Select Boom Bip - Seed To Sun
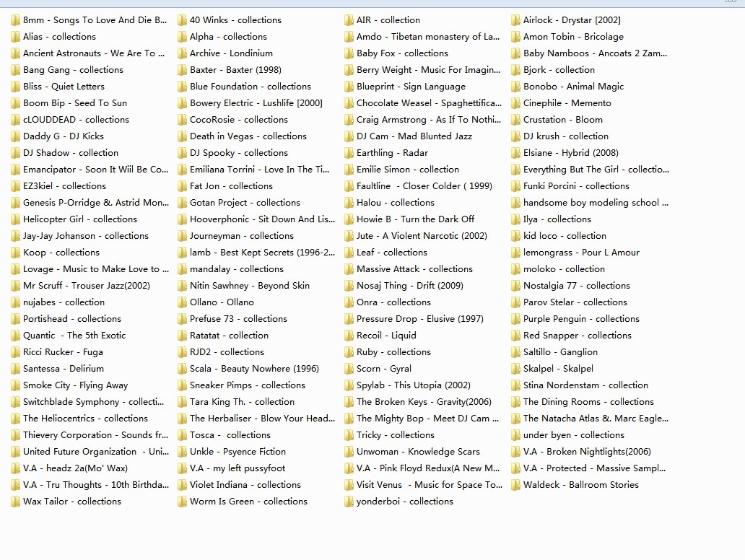Screen dimensions: 745x560 75,103
